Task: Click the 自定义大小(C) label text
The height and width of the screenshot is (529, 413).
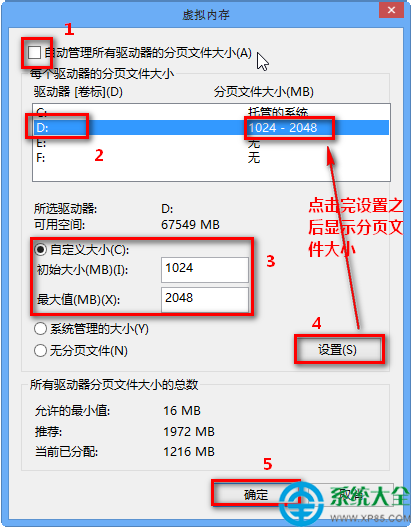Action: (x=89, y=250)
